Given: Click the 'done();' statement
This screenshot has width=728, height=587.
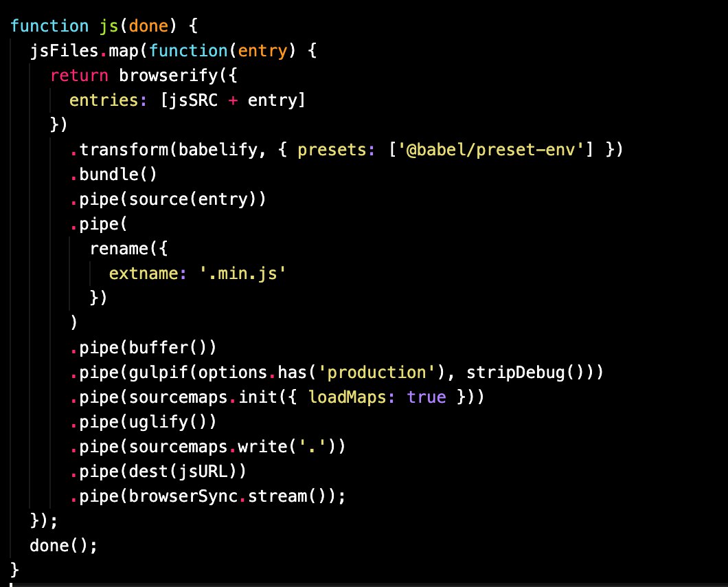Looking at the screenshot, I should [64, 546].
